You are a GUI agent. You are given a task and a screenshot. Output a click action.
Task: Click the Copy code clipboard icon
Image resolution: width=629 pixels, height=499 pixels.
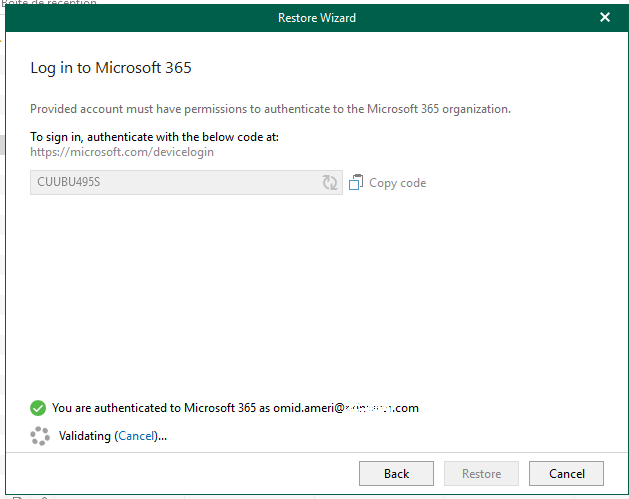[356, 183]
